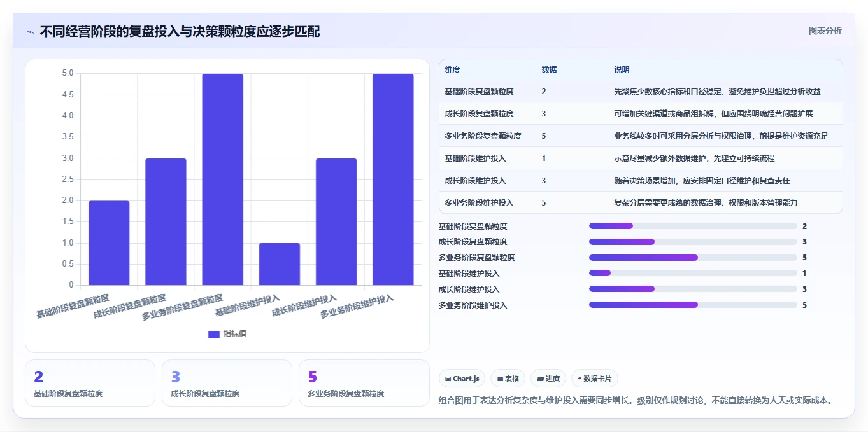Open the summary card showing 5

364,383
